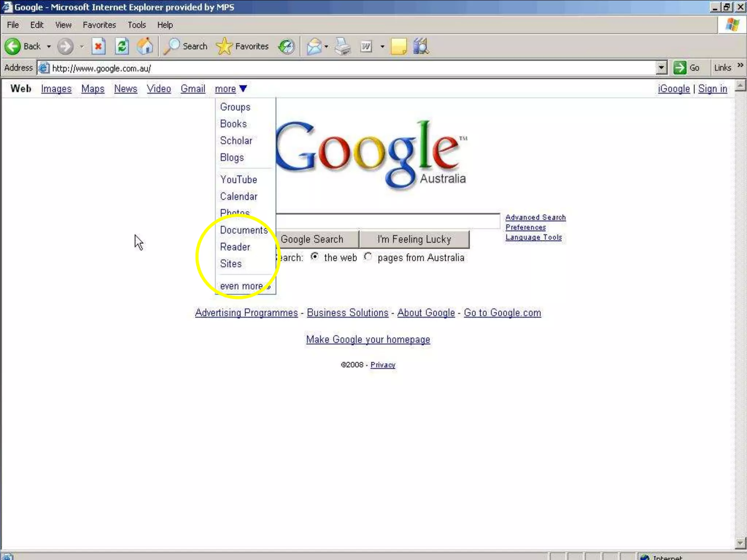Screen dimensions: 747x560
Task: Select the 'the web' radio button
Action: [314, 257]
